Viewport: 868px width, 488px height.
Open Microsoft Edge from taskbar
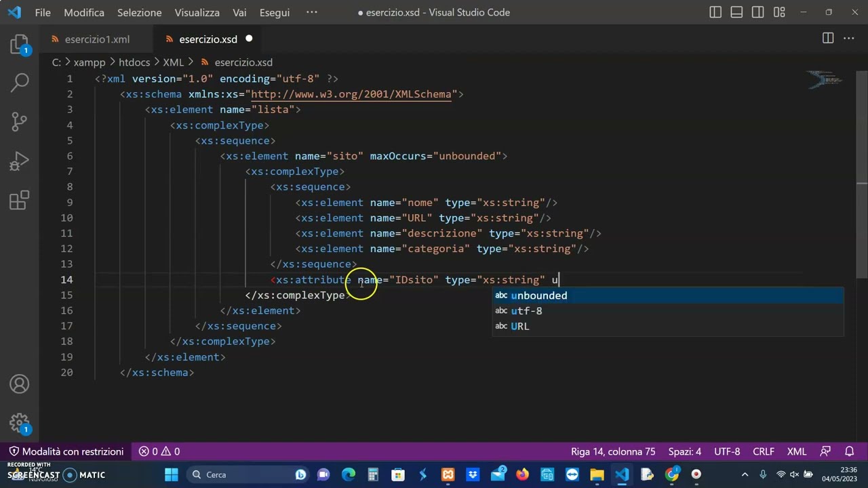348,474
